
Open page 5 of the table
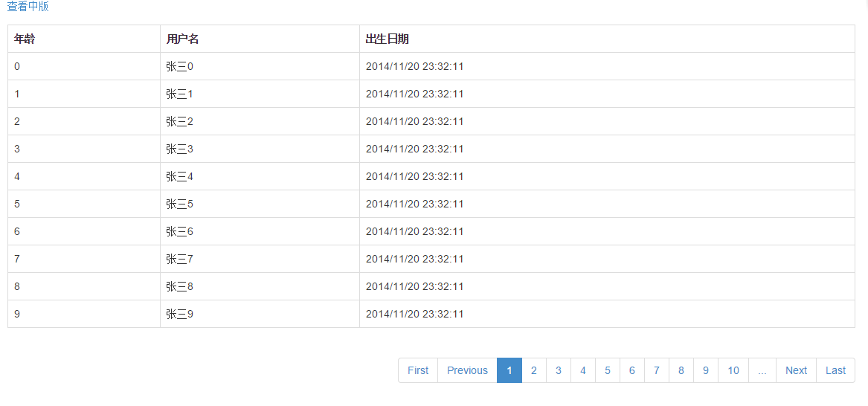pyautogui.click(x=608, y=370)
